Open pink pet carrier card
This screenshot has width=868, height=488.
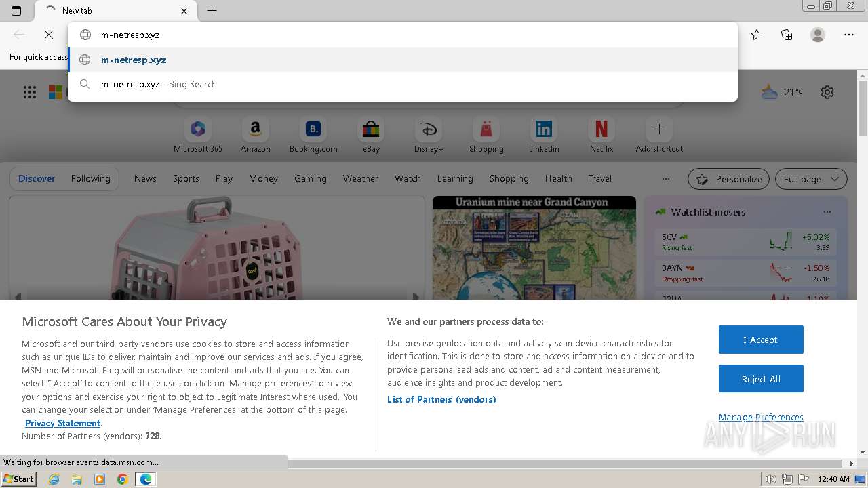tap(217, 248)
